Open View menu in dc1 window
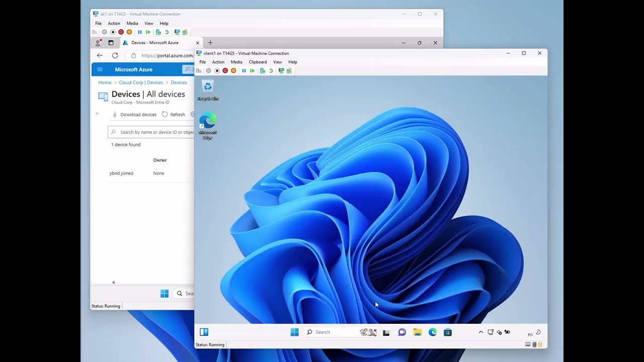This screenshot has height=362, width=644. click(x=149, y=23)
